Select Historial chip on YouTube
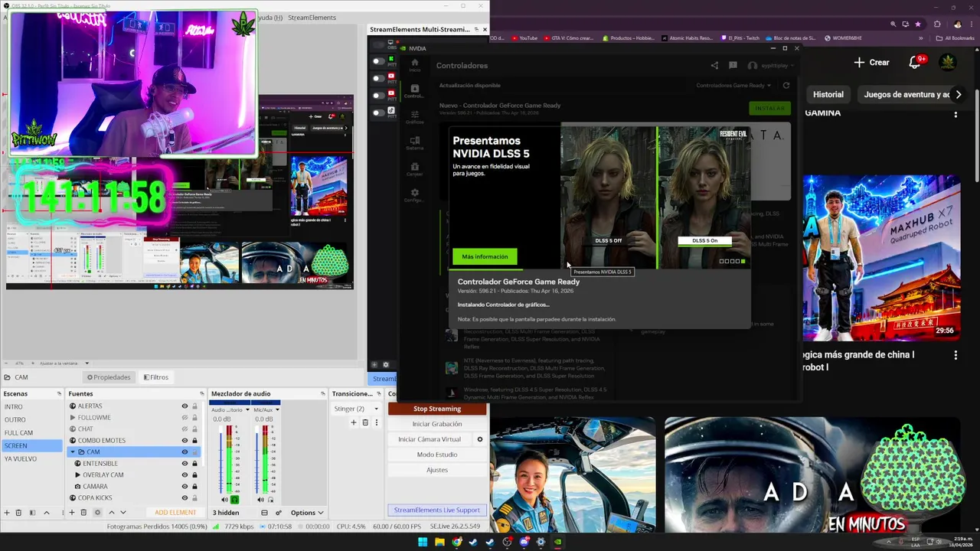This screenshot has height=551, width=980. click(x=828, y=95)
